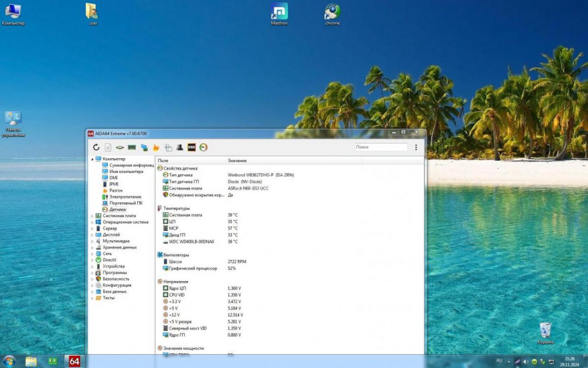
Task: Click the volume speaker tray icon
Action: (x=526, y=362)
